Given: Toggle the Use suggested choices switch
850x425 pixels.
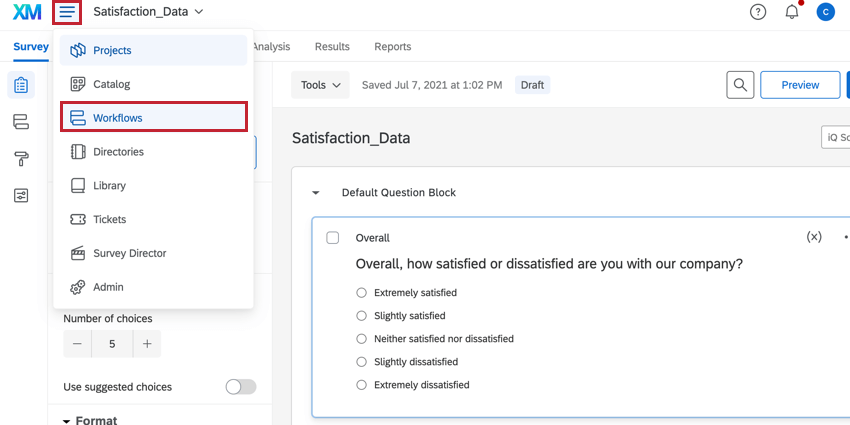Looking at the screenshot, I should click(x=241, y=387).
